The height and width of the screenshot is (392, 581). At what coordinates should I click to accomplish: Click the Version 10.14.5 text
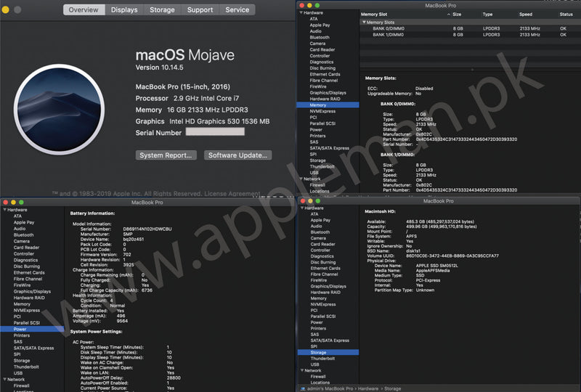159,68
